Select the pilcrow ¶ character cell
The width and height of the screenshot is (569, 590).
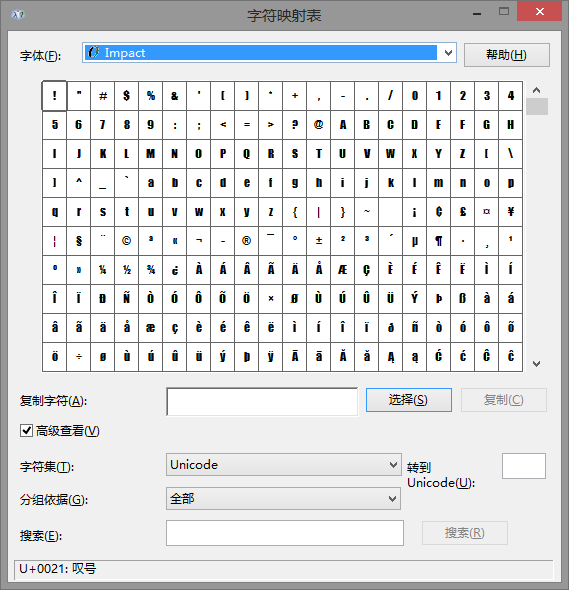(439, 240)
